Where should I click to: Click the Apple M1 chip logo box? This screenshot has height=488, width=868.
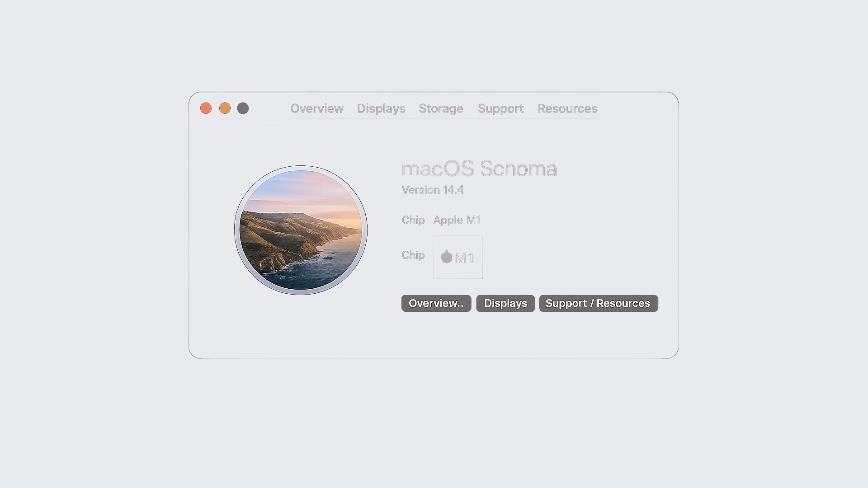coord(458,257)
